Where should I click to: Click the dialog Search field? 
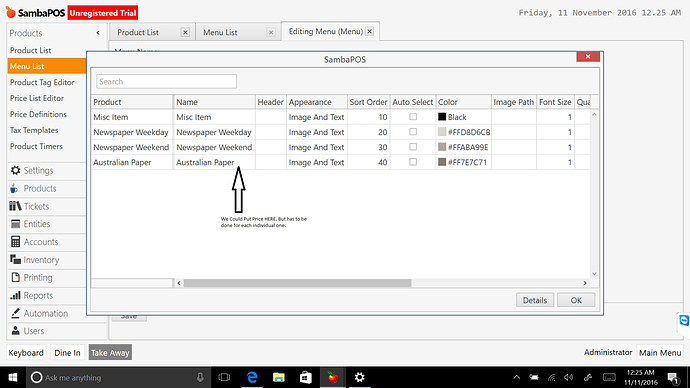click(166, 81)
